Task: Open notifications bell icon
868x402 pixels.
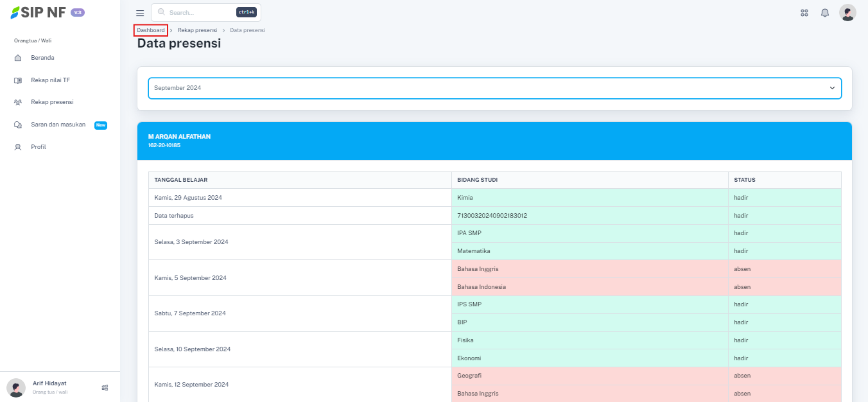Action: 825,13
